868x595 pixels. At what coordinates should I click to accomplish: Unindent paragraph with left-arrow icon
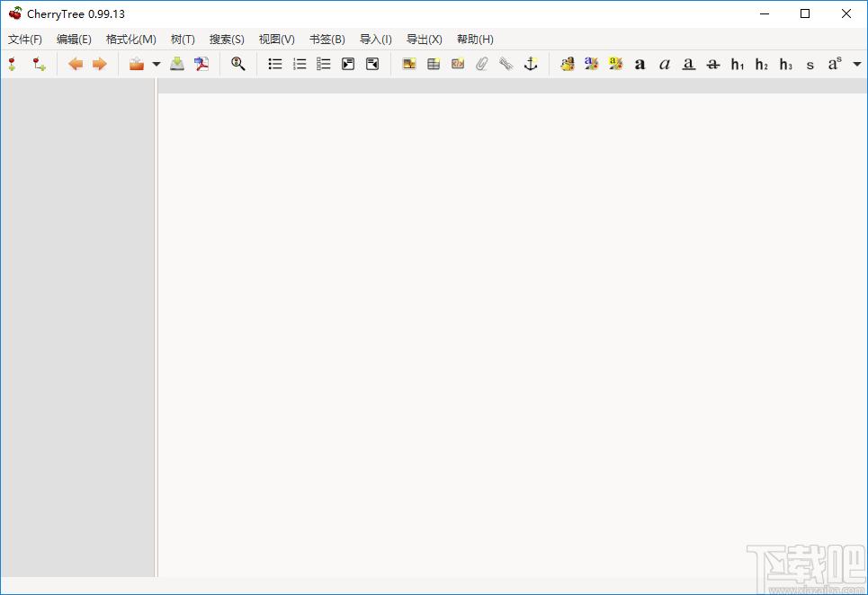click(372, 64)
